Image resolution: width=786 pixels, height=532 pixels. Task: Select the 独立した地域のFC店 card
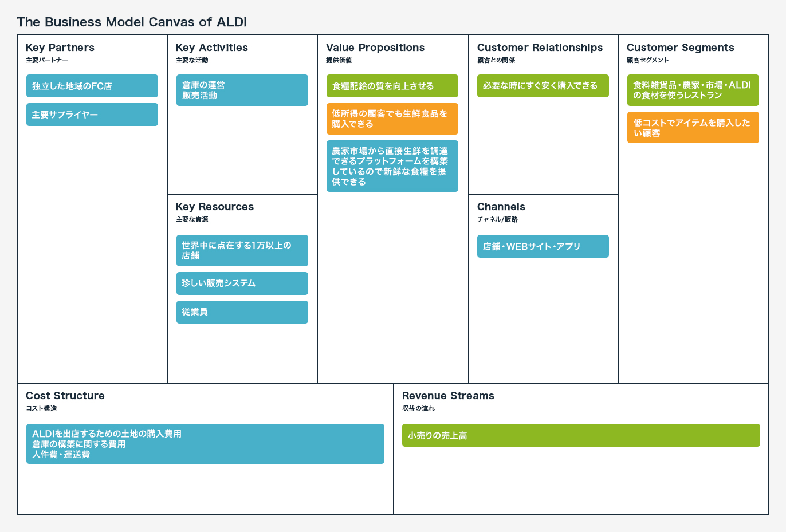point(92,86)
